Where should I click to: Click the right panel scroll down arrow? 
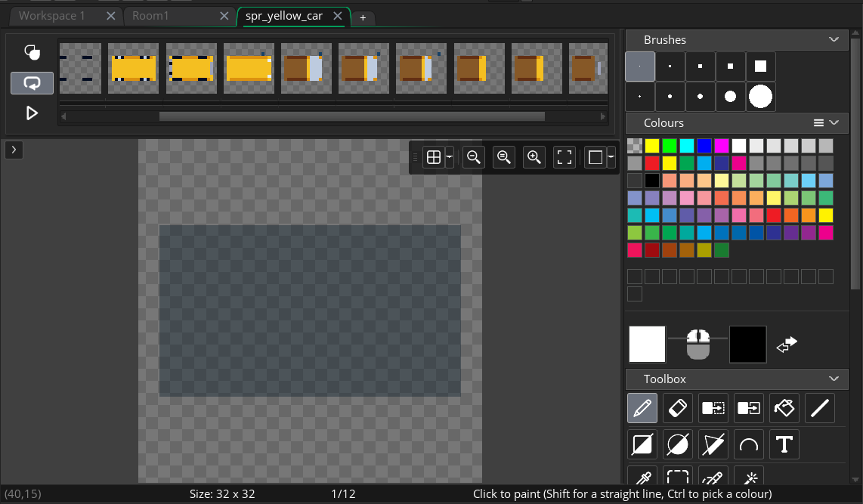[855, 480]
